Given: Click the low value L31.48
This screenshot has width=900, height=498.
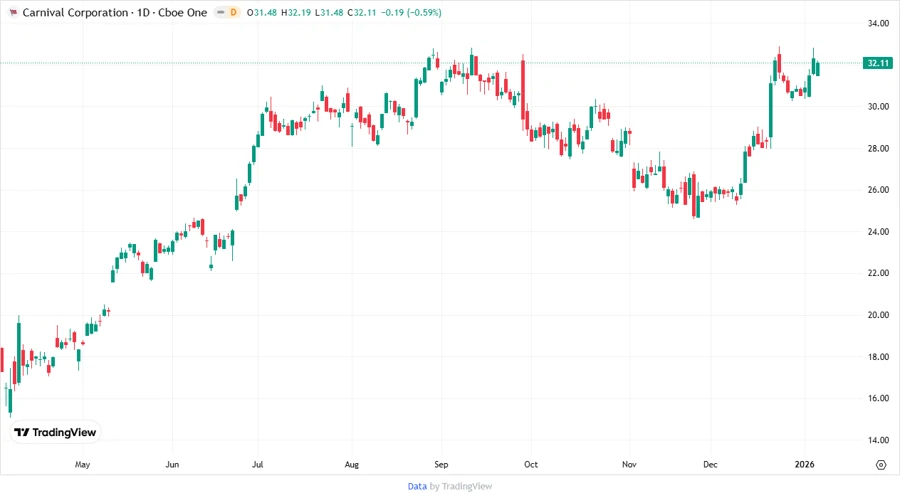Looking at the screenshot, I should (x=329, y=13).
